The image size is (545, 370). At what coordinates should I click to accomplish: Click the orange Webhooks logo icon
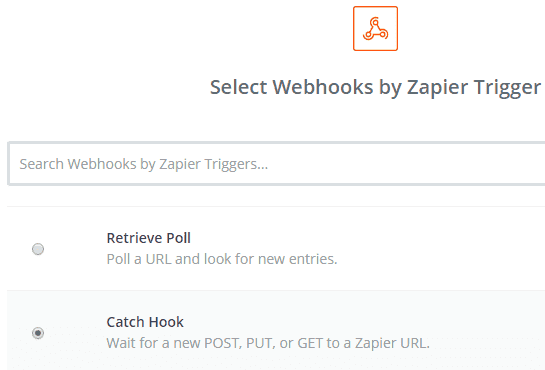coord(375,28)
